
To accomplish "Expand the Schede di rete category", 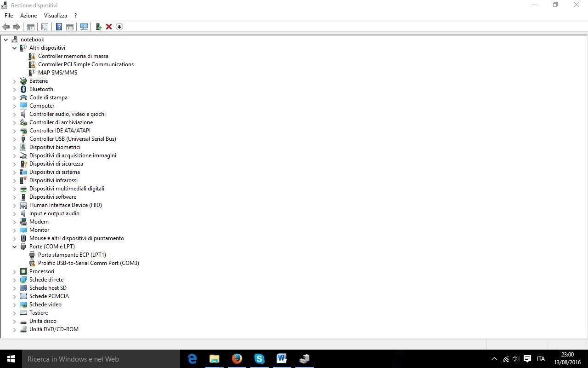I will (14, 280).
